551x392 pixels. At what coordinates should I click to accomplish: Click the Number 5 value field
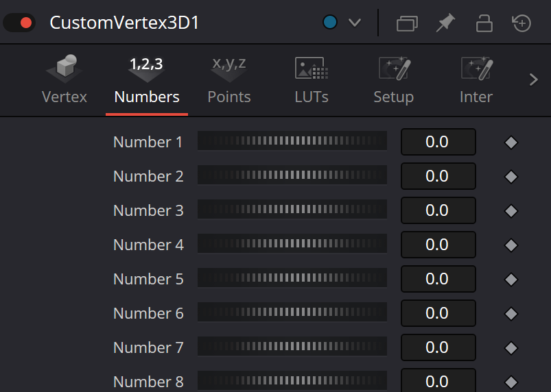438,279
